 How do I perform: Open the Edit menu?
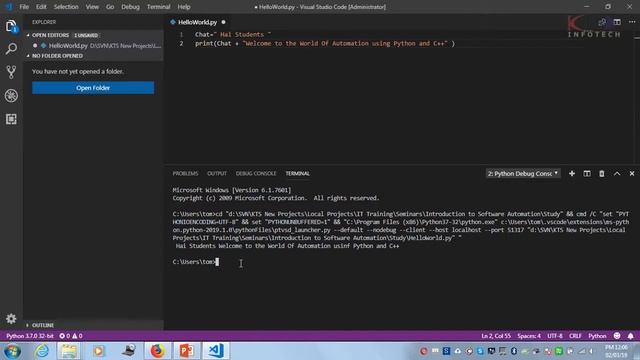(41, 7)
